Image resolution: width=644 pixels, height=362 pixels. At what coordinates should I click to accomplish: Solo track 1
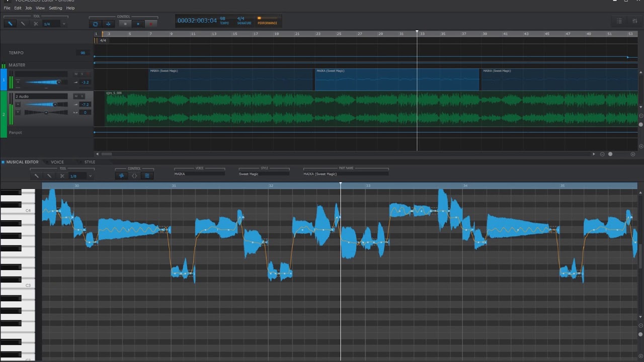pos(82,74)
